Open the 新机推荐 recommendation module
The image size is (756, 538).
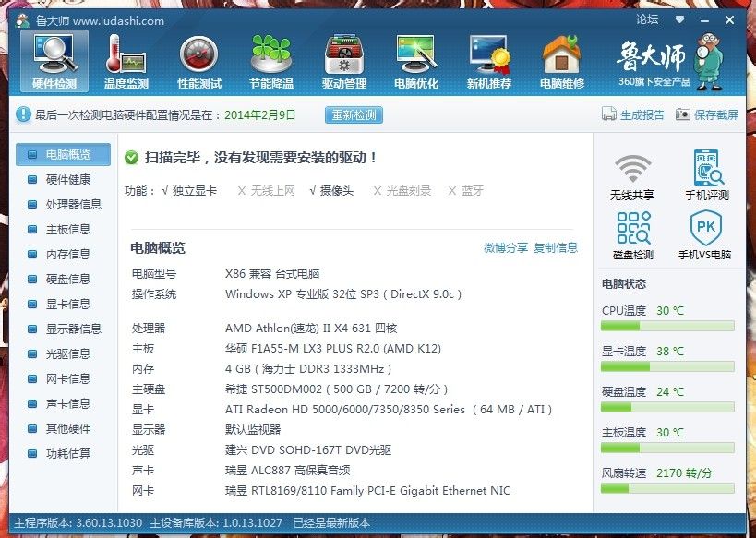pos(489,61)
